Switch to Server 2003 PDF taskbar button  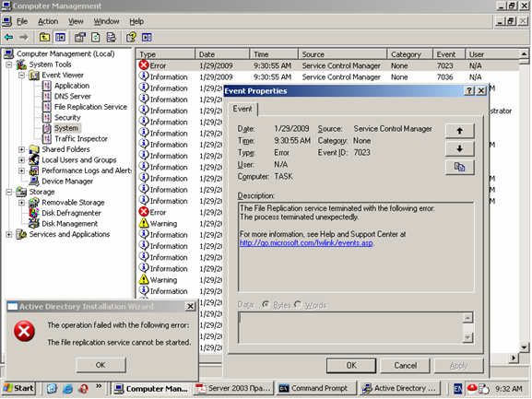[x=233, y=389]
